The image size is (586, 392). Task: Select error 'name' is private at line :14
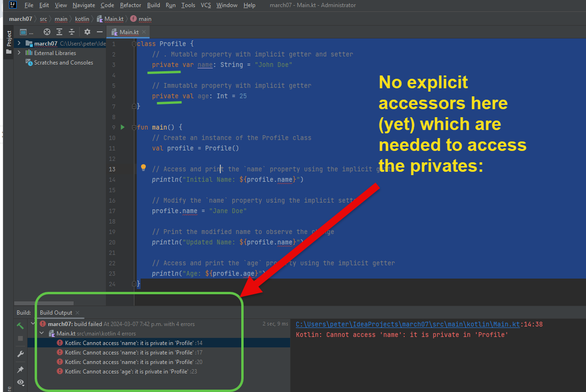(158, 343)
